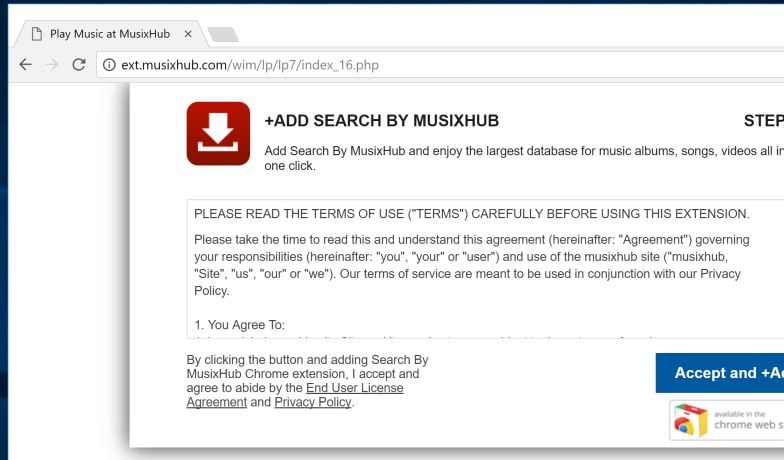Open the Privacy Policy link
The width and height of the screenshot is (784, 460).
tap(313, 402)
